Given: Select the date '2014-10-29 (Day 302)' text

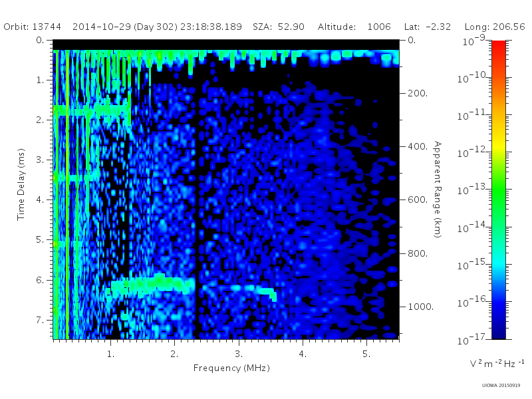Looking at the screenshot, I should pyautogui.click(x=125, y=27).
